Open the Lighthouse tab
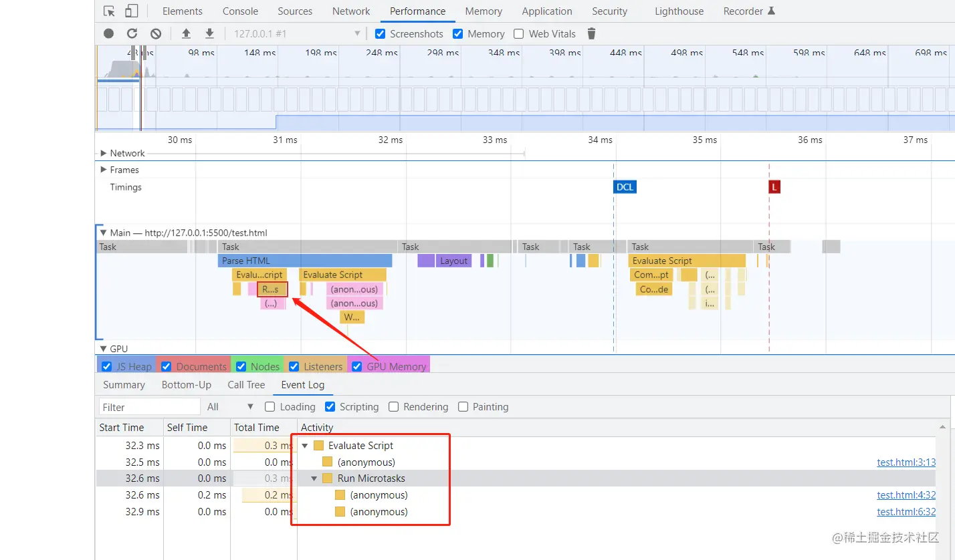 (679, 11)
